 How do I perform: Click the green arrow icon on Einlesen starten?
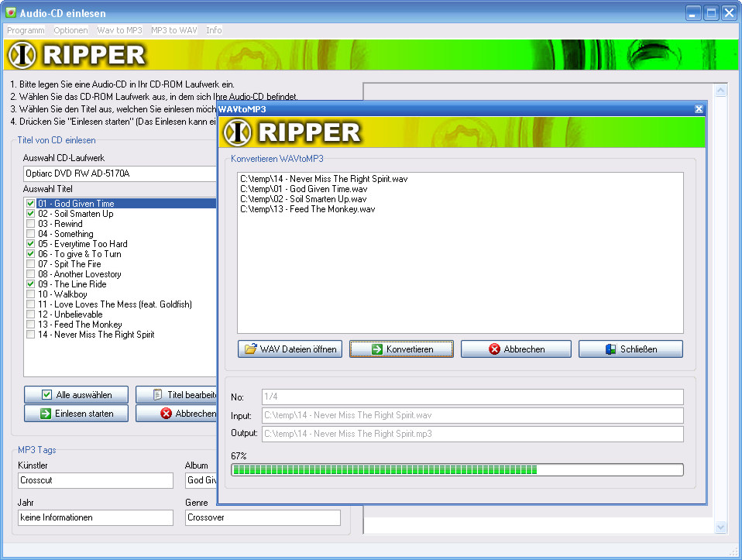coord(46,414)
